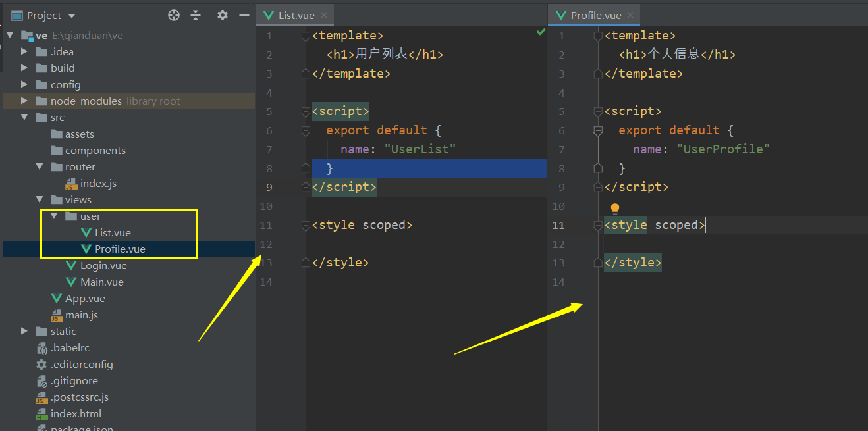Click the file icon beside .babelrc
Screen dimensions: 868x431
click(41, 347)
